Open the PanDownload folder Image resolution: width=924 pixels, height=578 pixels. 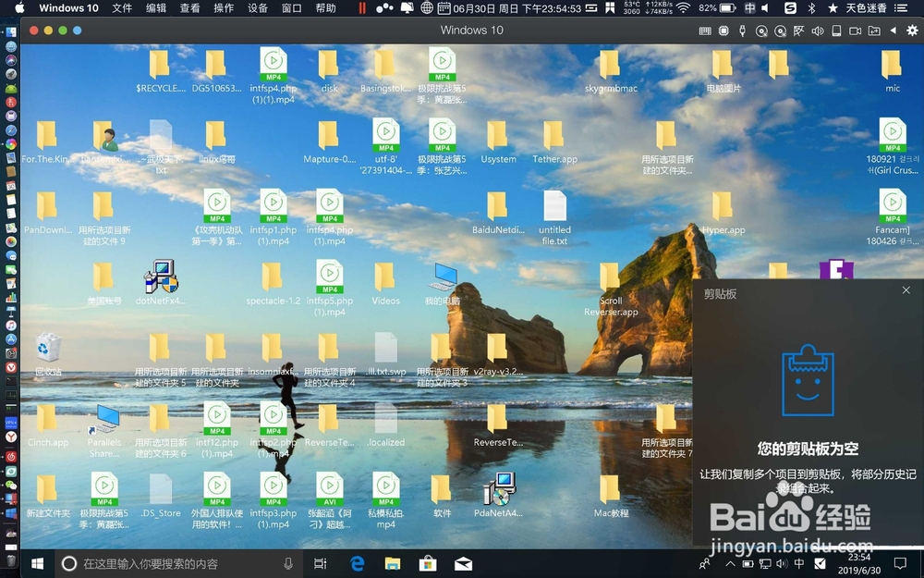coord(47,213)
